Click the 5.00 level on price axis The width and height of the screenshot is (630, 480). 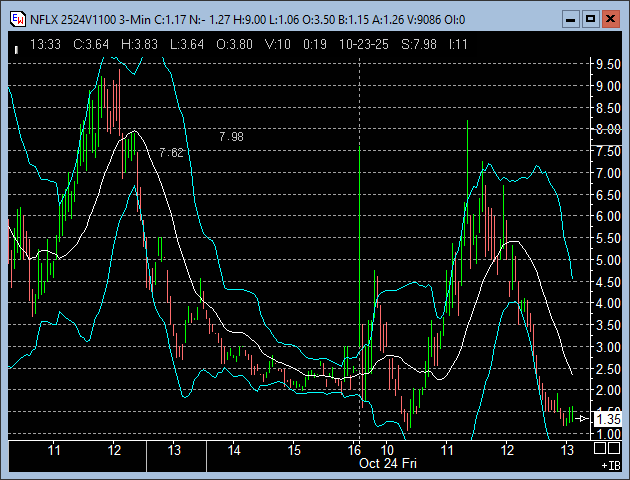(607, 260)
